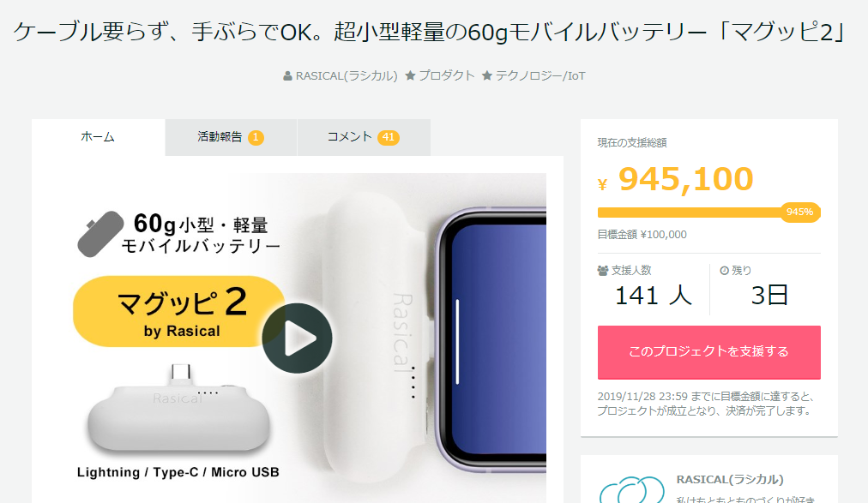868x503 pixels.
Task: Click the star icon before テクノロジー/IoT
Action: point(486,75)
